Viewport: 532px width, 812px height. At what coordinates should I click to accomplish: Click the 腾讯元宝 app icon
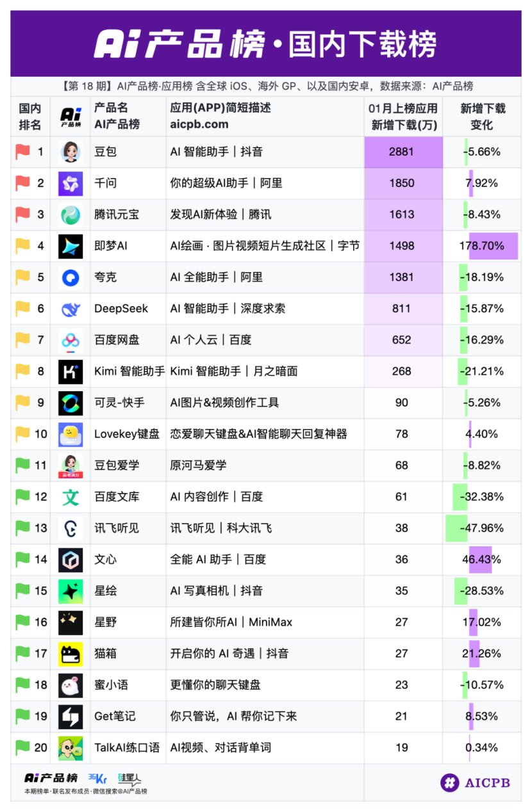(x=71, y=215)
